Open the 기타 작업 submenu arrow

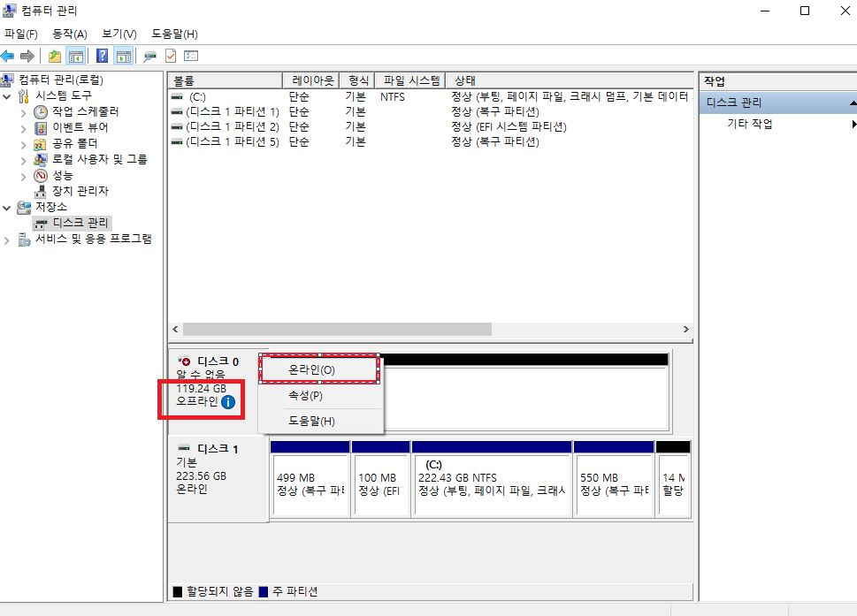point(853,124)
